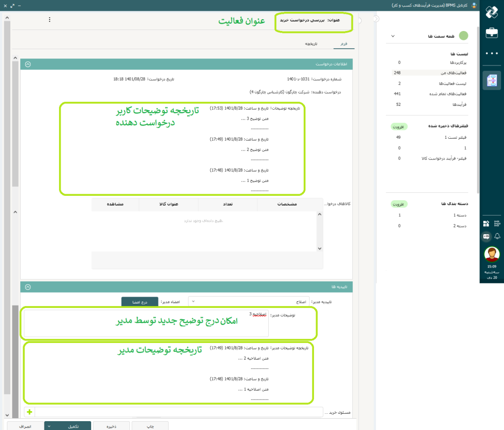504x430 pixels.
Task: Expand the همه سمت ها role selector
Action: pyautogui.click(x=392, y=36)
